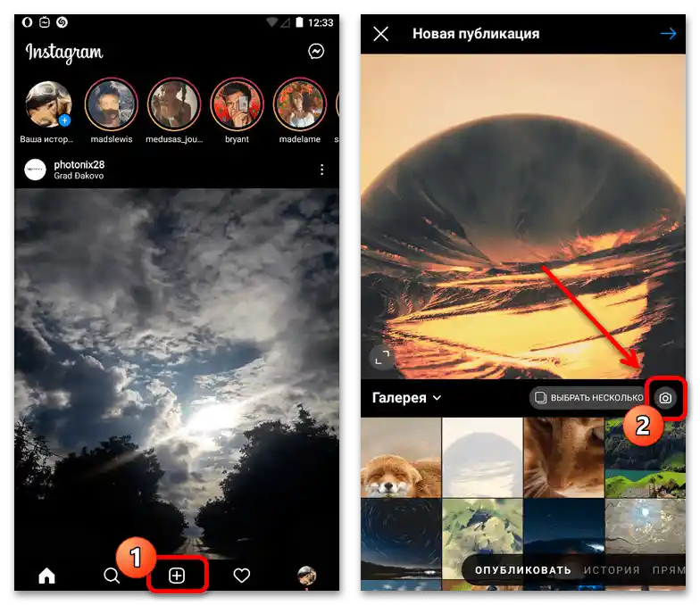Tap Shazam notification icon in status bar
This screenshot has width=700, height=605.
[62, 21]
